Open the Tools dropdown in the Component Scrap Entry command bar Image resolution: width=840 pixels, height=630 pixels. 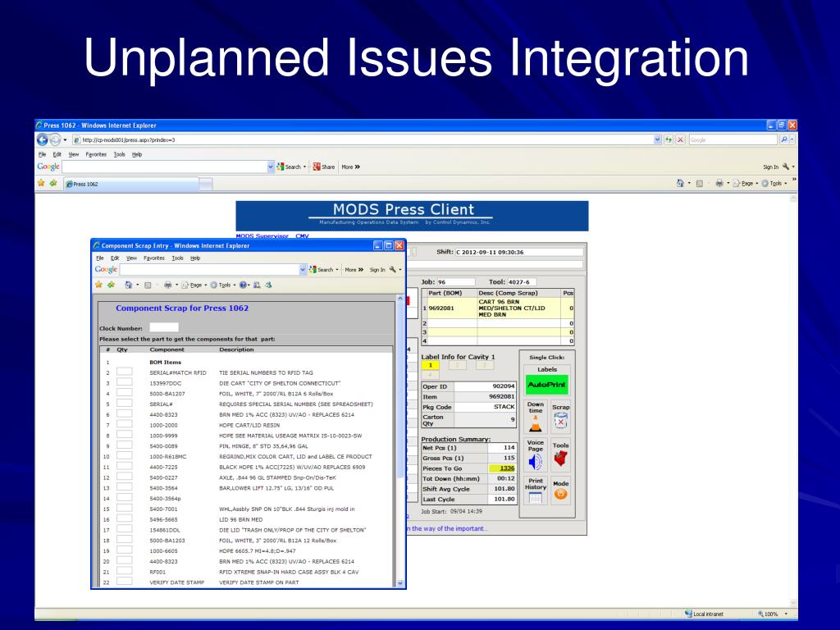pyautogui.click(x=223, y=285)
